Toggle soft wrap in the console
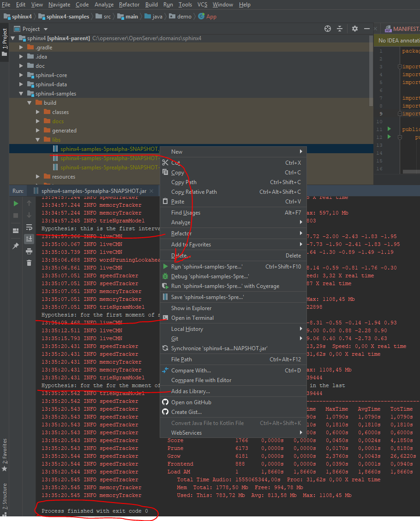Screen dimensions: 420x521 [29, 227]
